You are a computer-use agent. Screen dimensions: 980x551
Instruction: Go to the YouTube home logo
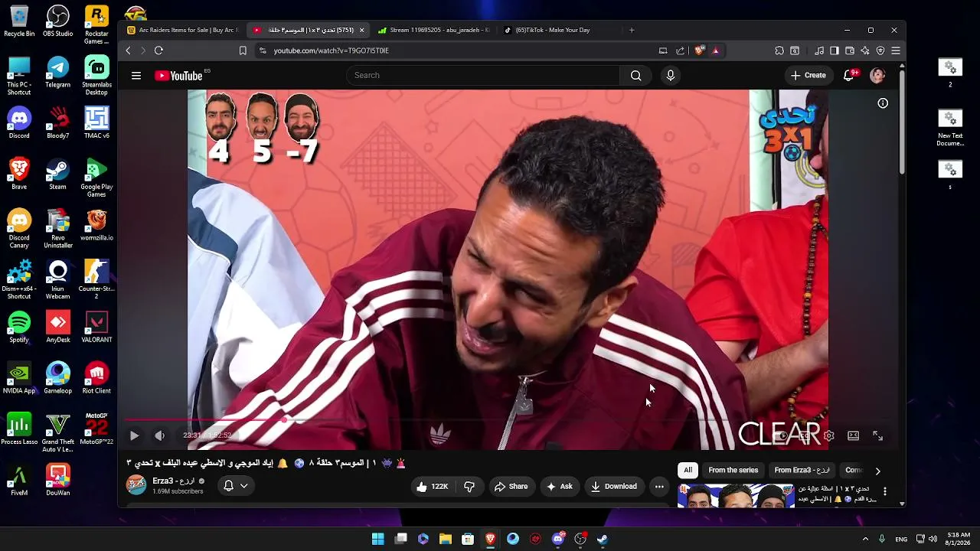click(x=178, y=76)
